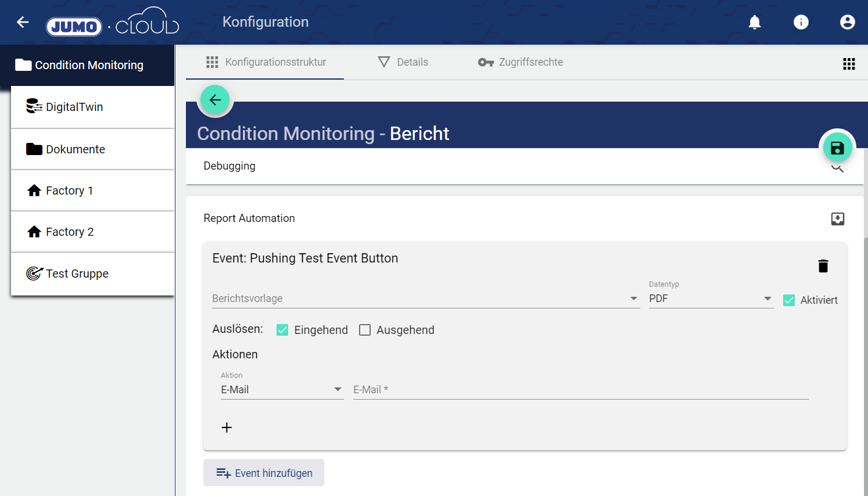Image resolution: width=868 pixels, height=496 pixels.
Task: Disable the Eingehend trigger checkbox
Action: click(282, 330)
